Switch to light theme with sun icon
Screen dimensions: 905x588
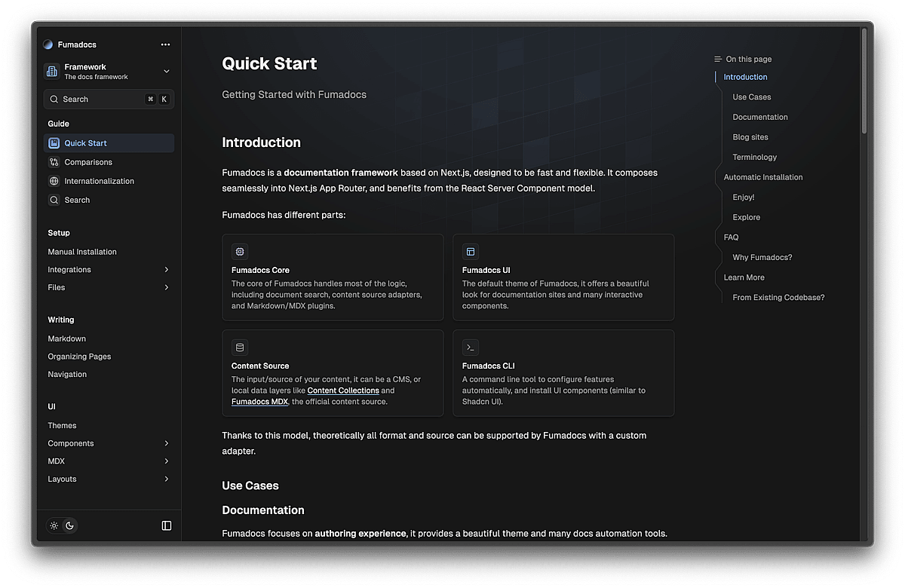pyautogui.click(x=54, y=525)
